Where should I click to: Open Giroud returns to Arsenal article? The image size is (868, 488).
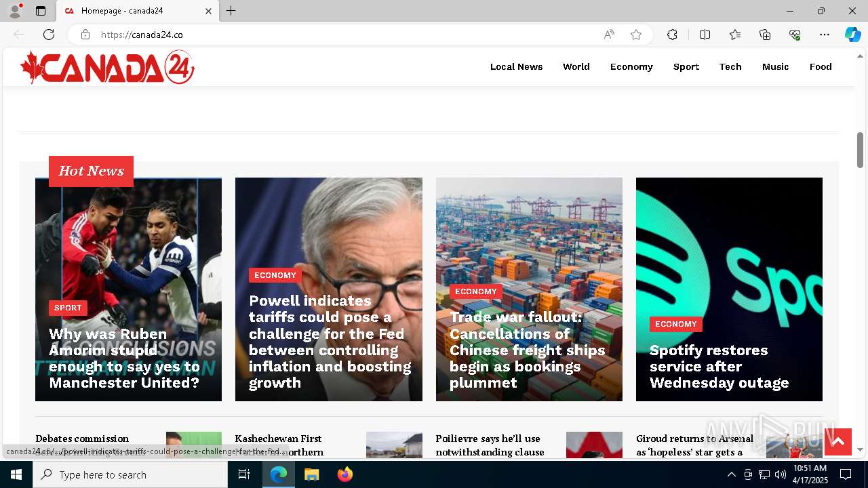(694, 445)
